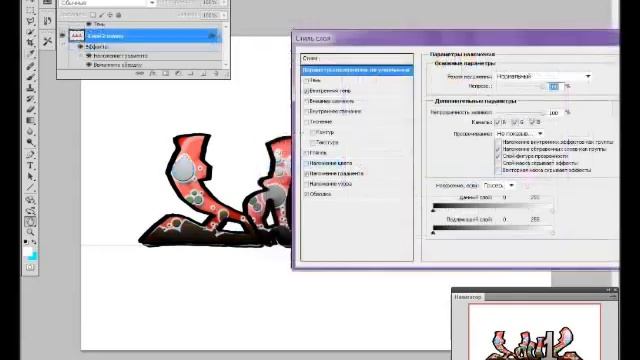This screenshot has width=640, height=360.
Task: Select the Healing Brush tool
Action: 31,65
